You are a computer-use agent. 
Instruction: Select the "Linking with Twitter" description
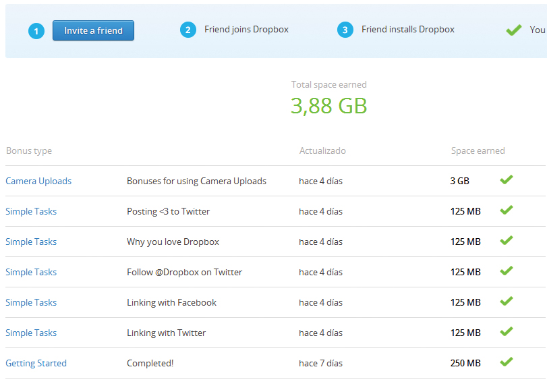167,333
